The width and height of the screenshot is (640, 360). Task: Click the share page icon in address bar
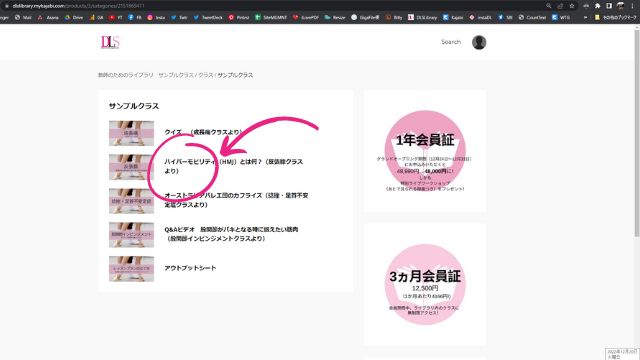pyautogui.click(x=560, y=6)
